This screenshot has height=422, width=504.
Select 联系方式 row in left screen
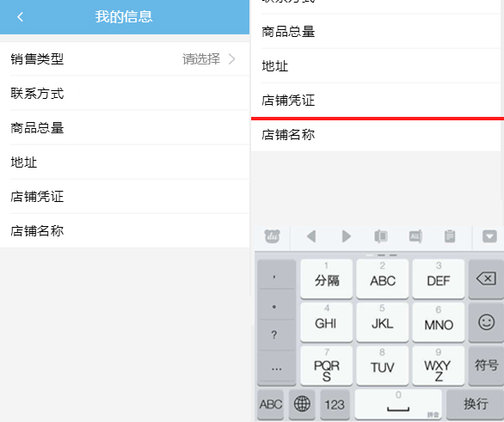pos(125,94)
